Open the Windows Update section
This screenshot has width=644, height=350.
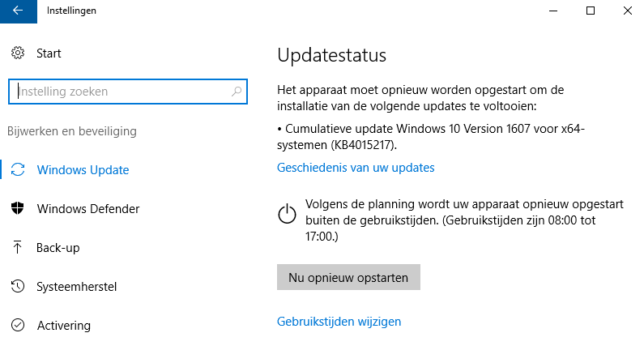(x=83, y=170)
